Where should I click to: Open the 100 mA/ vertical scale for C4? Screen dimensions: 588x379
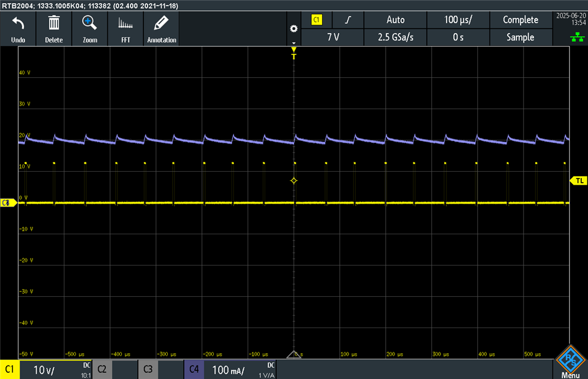228,370
